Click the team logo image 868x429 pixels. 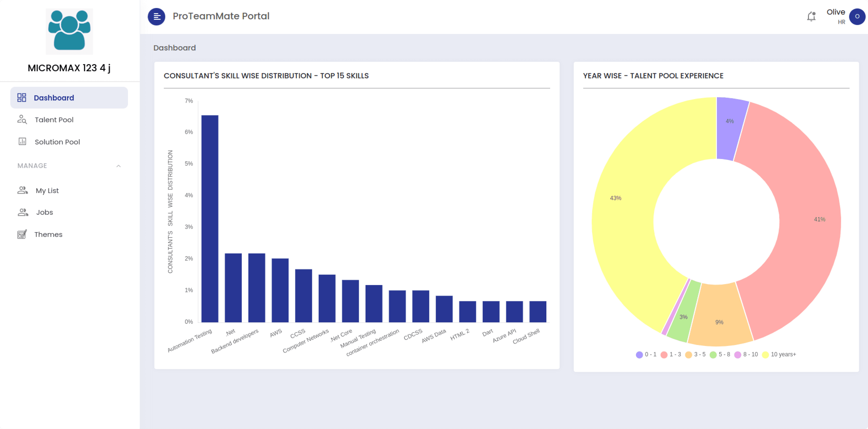(69, 31)
